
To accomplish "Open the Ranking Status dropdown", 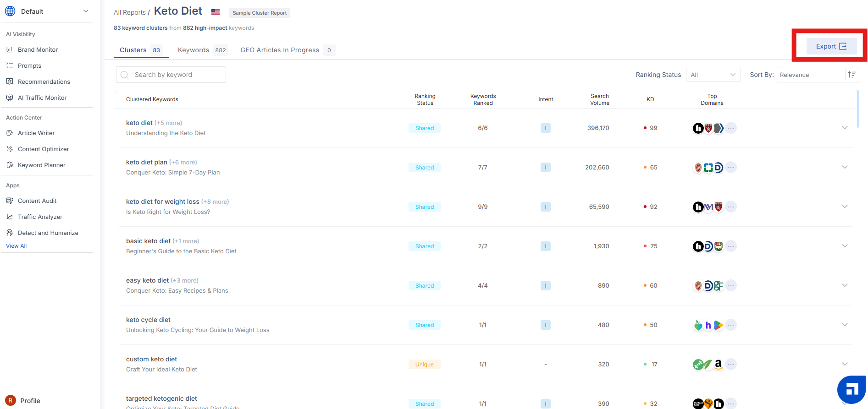I will point(713,75).
